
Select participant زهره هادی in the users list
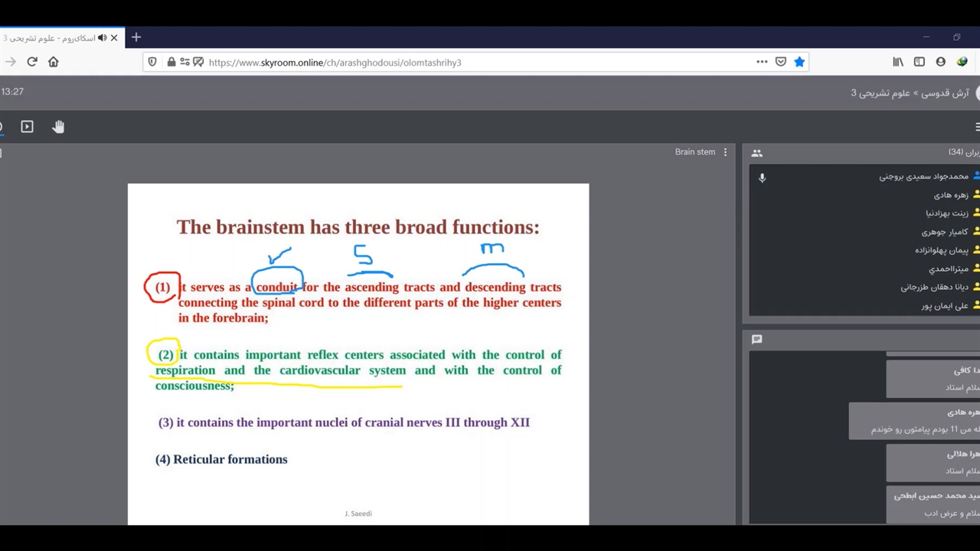point(951,195)
